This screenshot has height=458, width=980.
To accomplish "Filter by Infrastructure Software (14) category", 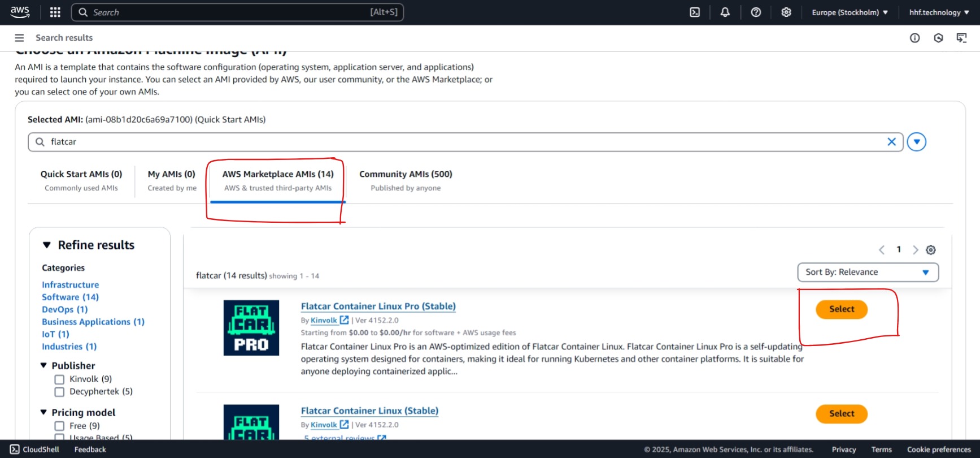I will click(x=70, y=291).
